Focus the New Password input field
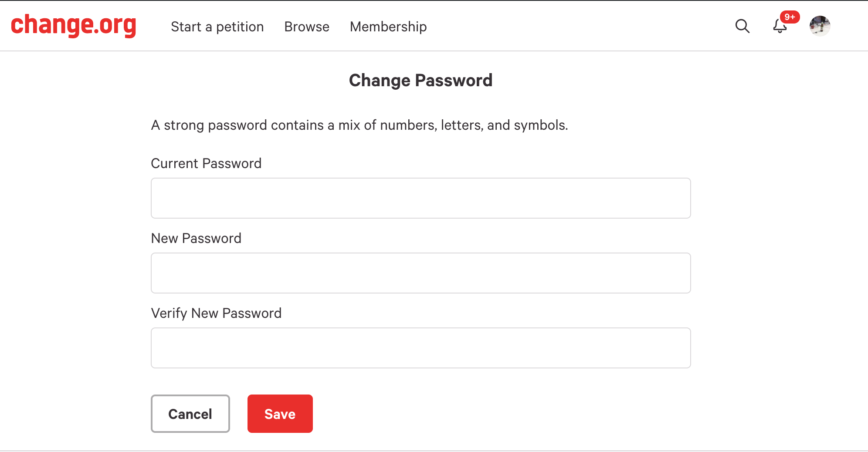 click(421, 273)
